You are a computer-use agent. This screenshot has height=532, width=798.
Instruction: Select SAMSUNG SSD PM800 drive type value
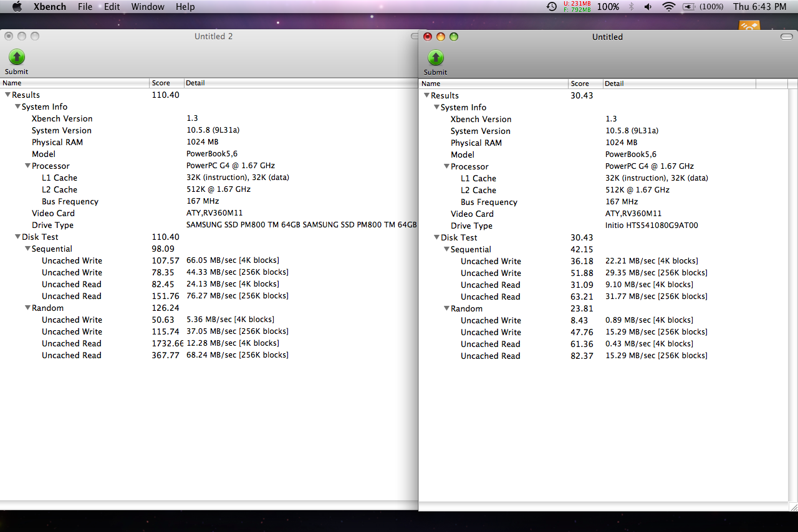(x=301, y=225)
